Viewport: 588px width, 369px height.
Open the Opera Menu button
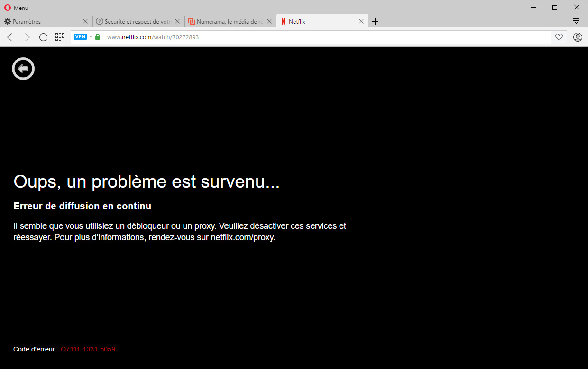16,8
